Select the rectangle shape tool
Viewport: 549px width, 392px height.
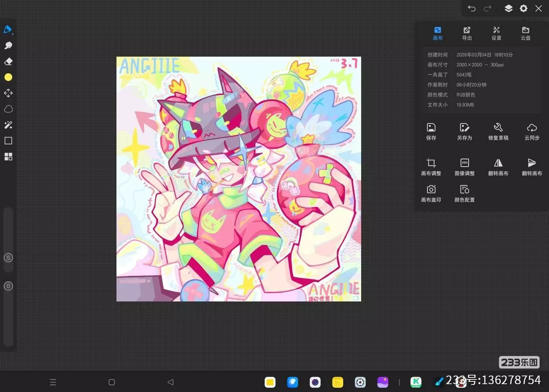click(8, 141)
